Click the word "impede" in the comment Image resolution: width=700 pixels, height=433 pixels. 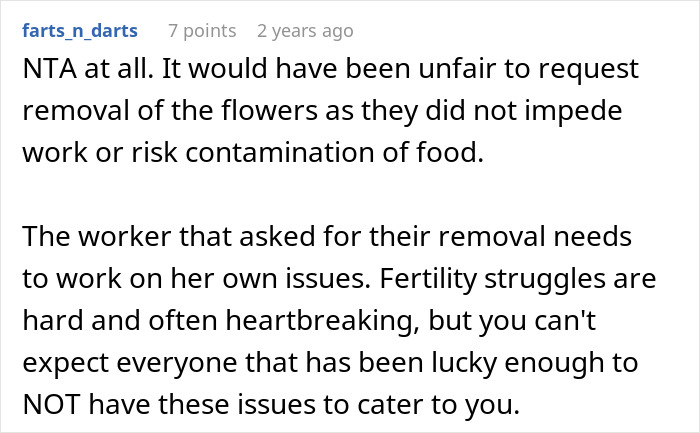point(586,111)
